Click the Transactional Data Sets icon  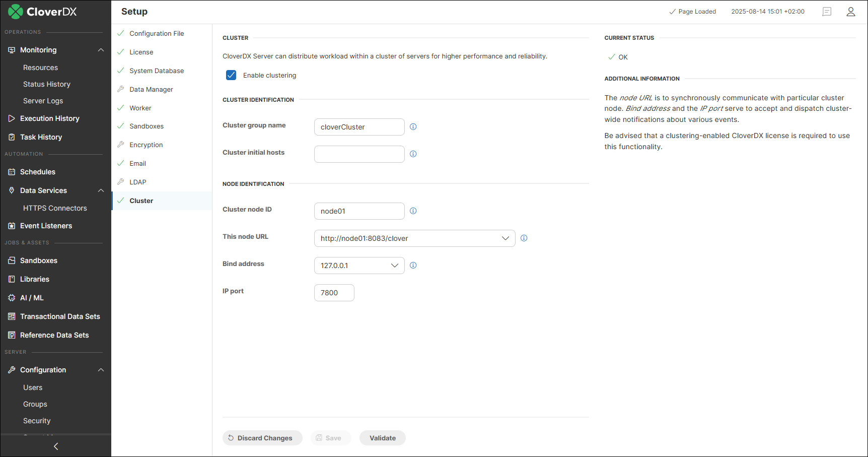pyautogui.click(x=11, y=316)
